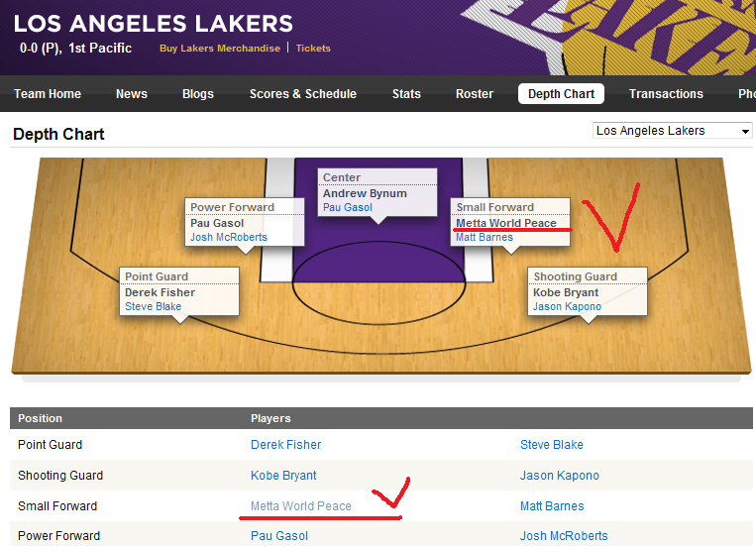Go to the News tab
Screen dimensions: 756x546
click(x=132, y=93)
